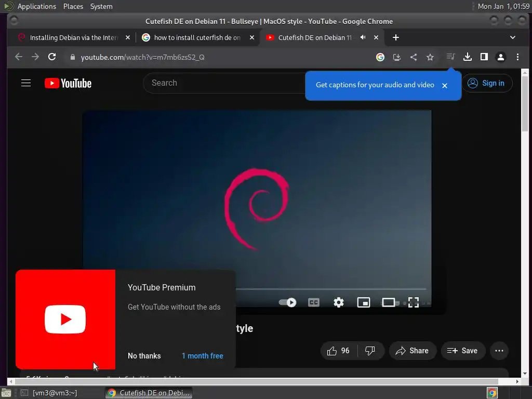Open Chrome side panel
This screenshot has width=532, height=399.
[484, 57]
